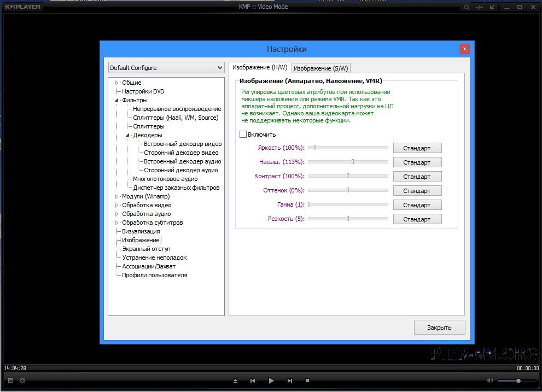Select Настройки DVD in the tree
The height and width of the screenshot is (392, 542).
(x=143, y=91)
